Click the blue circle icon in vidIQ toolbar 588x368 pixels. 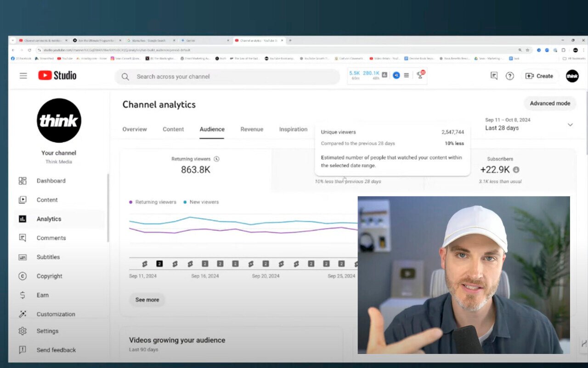pyautogui.click(x=396, y=75)
